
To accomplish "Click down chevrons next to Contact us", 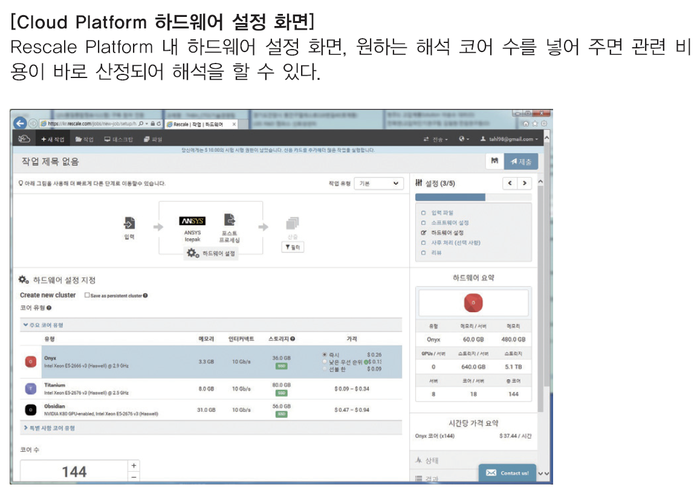I will [x=543, y=473].
